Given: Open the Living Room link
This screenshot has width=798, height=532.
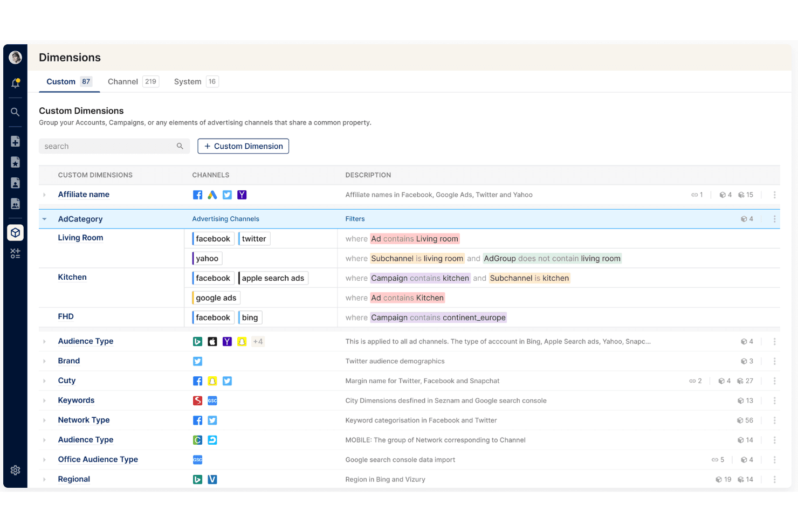Looking at the screenshot, I should tap(80, 238).
